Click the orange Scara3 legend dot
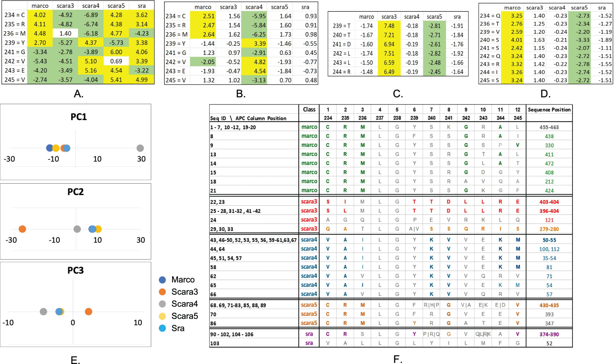The height and width of the screenshot is (364, 614). [x=162, y=292]
